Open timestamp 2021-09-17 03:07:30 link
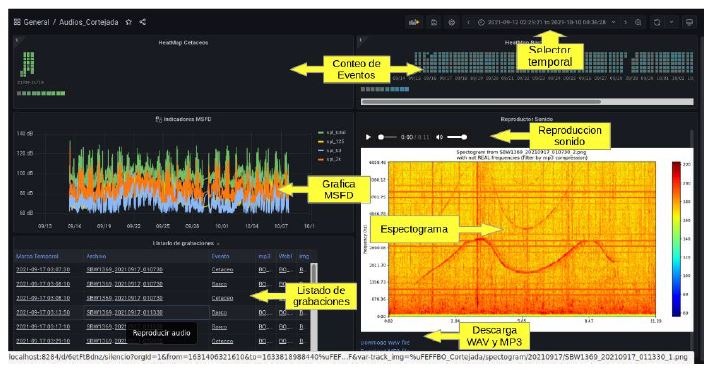Screen dimensions: 710x373 pos(43,270)
